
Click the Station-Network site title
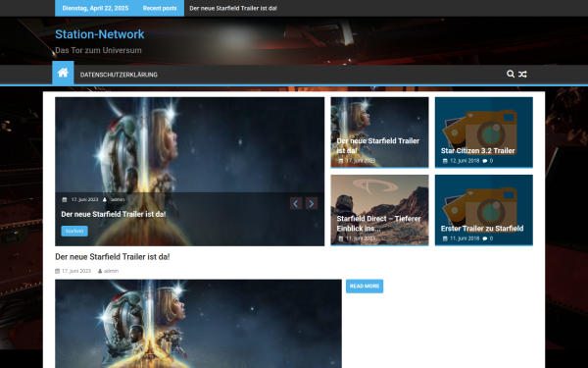pyautogui.click(x=99, y=34)
